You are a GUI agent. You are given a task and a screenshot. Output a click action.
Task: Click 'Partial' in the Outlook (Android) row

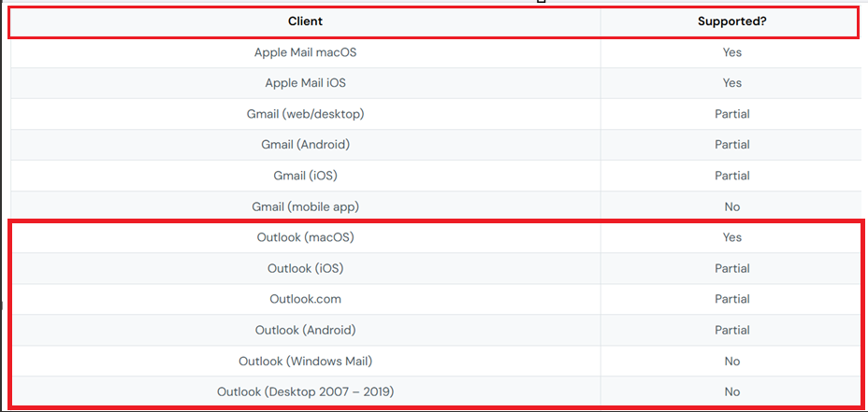731,330
